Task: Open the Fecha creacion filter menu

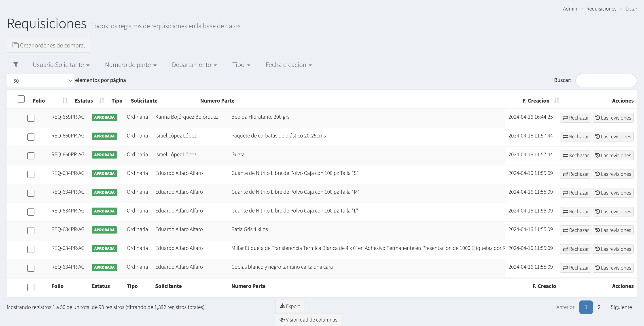Action: pyautogui.click(x=288, y=65)
